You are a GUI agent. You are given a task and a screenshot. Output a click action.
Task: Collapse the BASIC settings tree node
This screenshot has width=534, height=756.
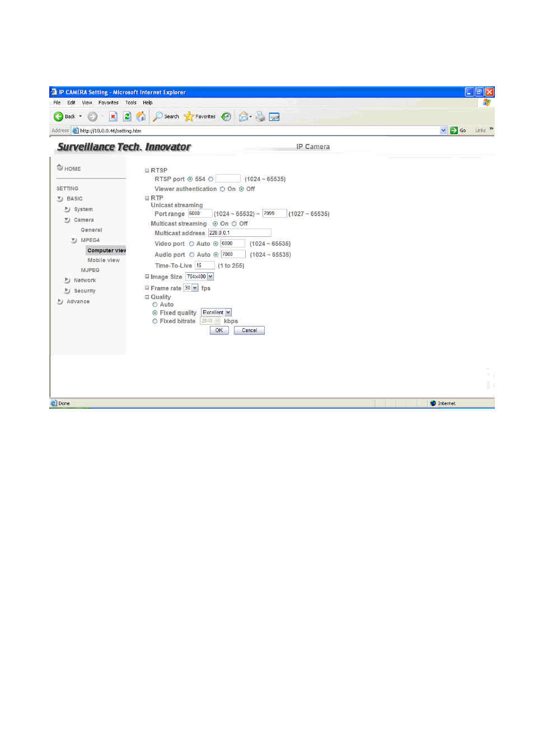(x=60, y=199)
